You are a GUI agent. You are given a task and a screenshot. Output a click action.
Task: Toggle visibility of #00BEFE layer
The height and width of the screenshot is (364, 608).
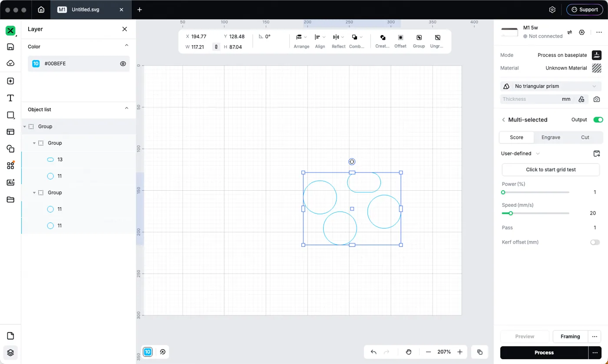(123, 63)
